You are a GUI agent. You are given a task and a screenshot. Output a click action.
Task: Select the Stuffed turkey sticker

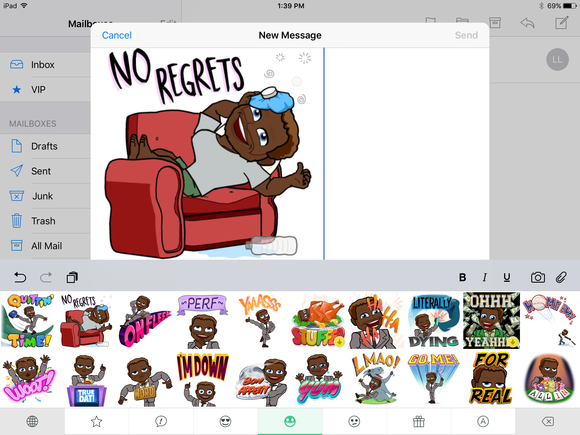pyautogui.click(x=318, y=321)
